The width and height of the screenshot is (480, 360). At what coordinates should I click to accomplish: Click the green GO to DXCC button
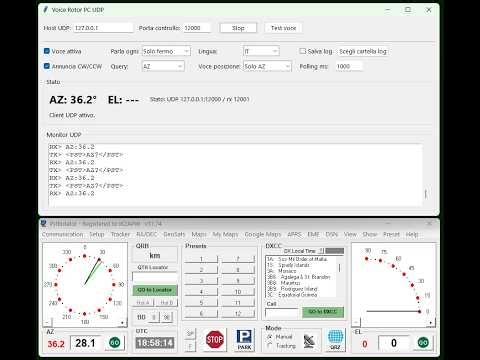pos(322,312)
